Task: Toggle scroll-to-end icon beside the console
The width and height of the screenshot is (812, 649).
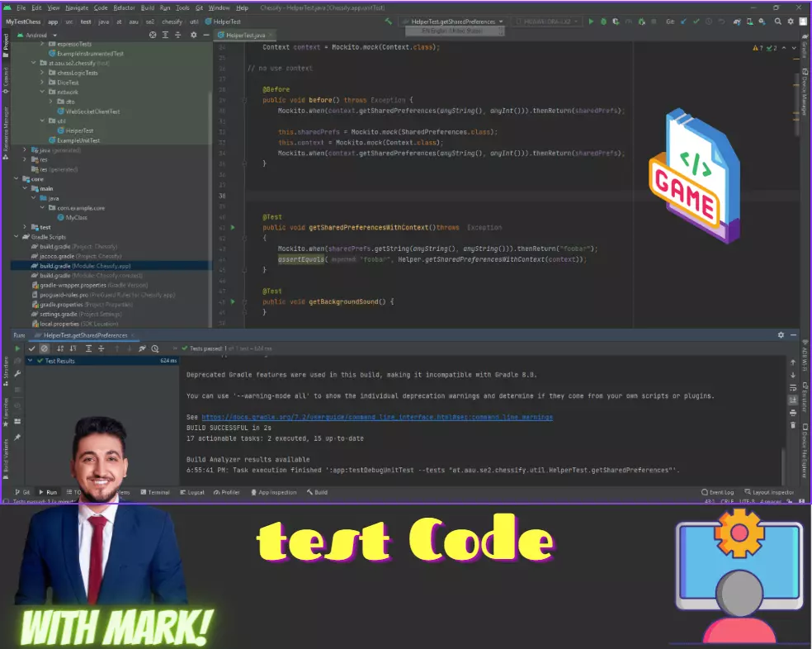Action: pos(793,400)
